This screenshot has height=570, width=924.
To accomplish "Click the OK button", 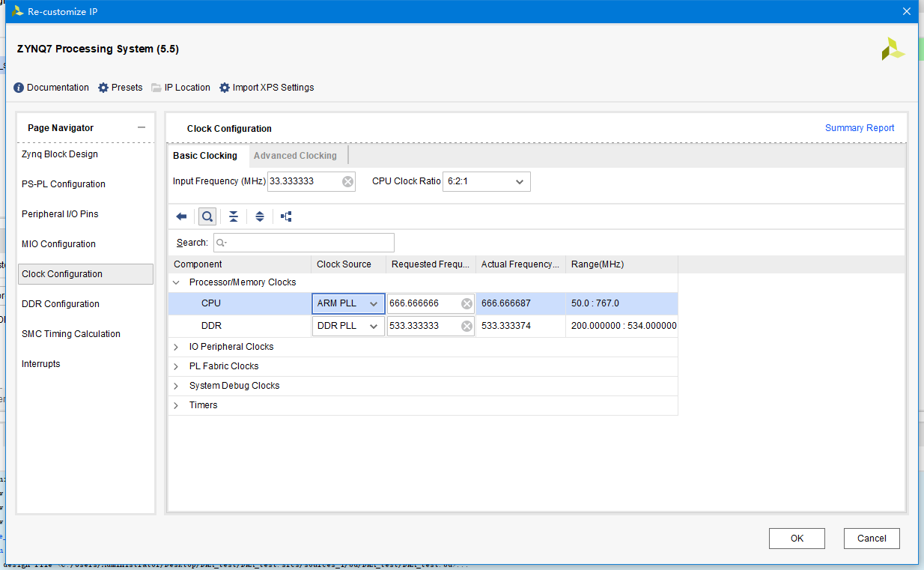I will (x=797, y=538).
